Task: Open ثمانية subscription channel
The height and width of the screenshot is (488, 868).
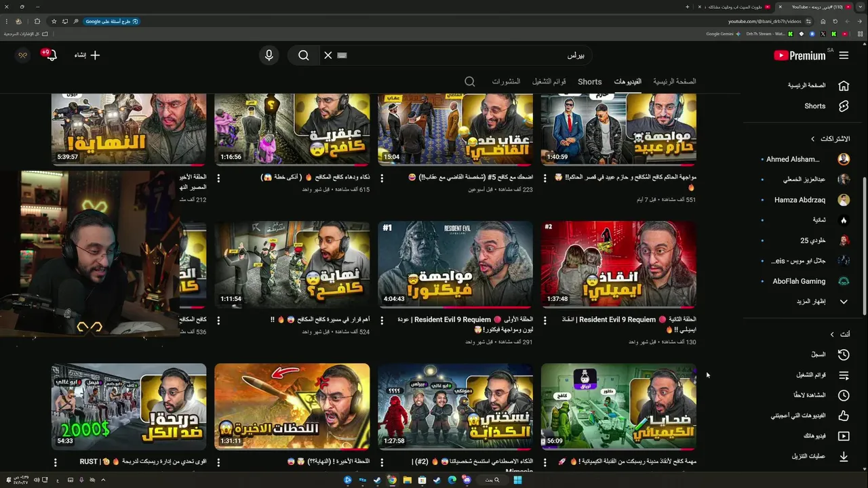Action: pos(806,220)
